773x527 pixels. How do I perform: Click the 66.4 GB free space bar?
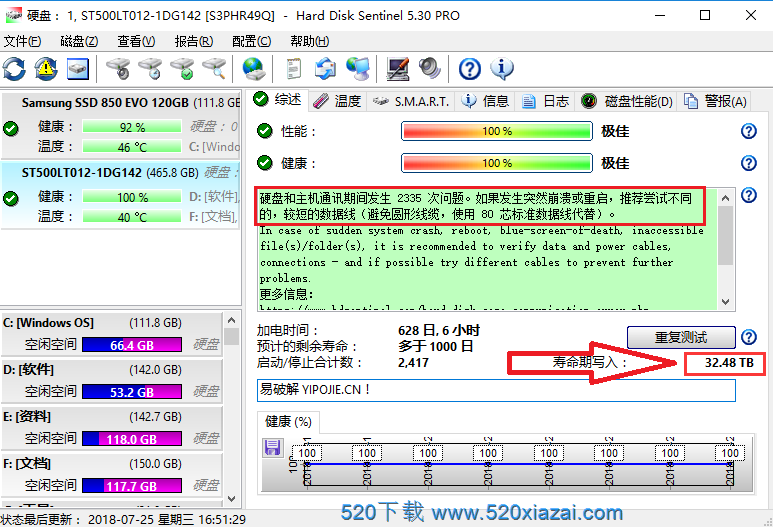coord(132,345)
